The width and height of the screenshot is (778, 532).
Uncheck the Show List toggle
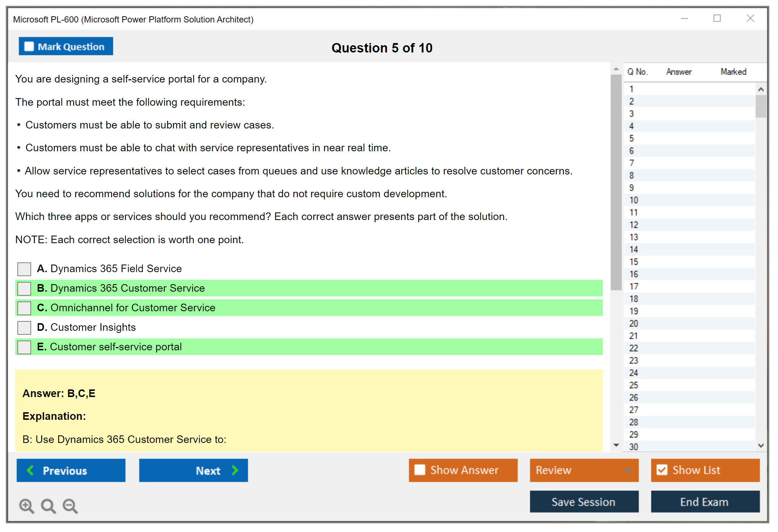click(662, 470)
